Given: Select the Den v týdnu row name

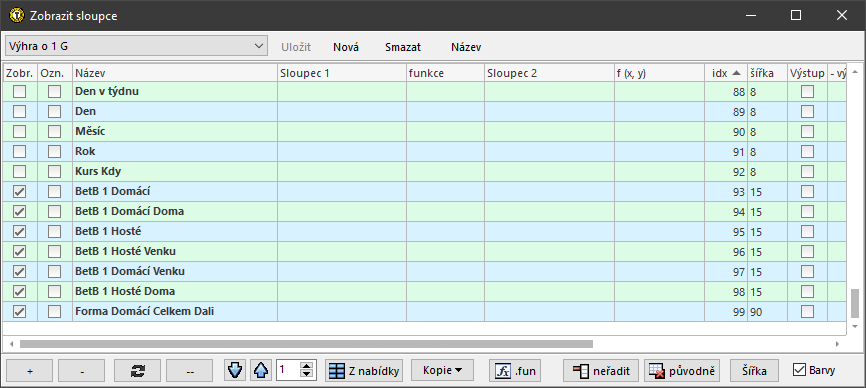Looking at the screenshot, I should (x=107, y=92).
